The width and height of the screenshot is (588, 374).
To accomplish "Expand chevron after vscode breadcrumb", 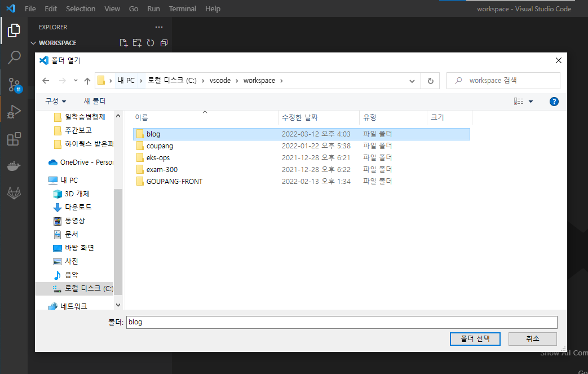I will click(x=237, y=81).
